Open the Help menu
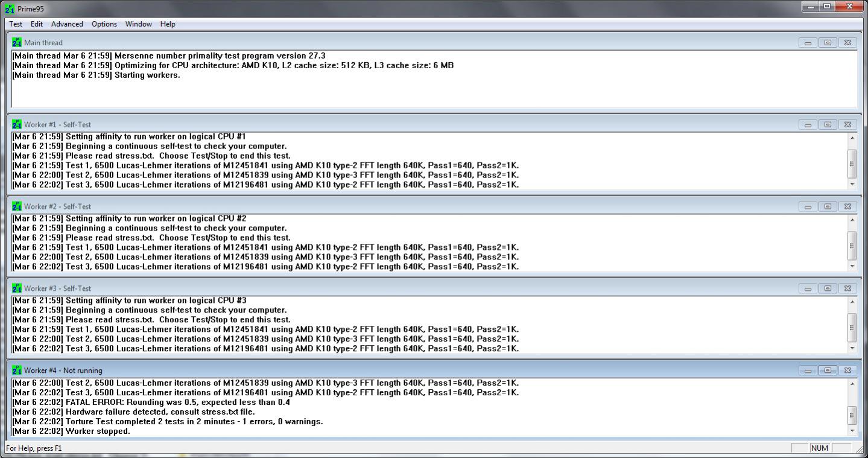 point(168,24)
